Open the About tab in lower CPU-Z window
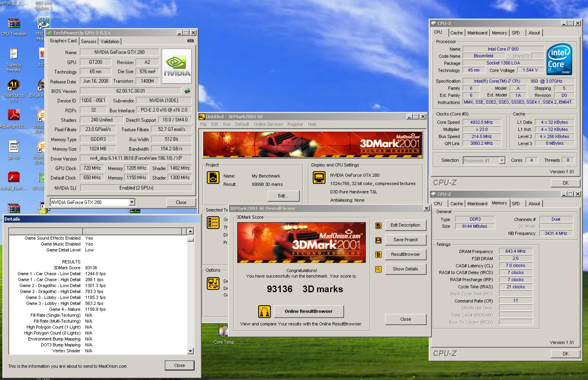The width and height of the screenshot is (588, 380). point(534,204)
